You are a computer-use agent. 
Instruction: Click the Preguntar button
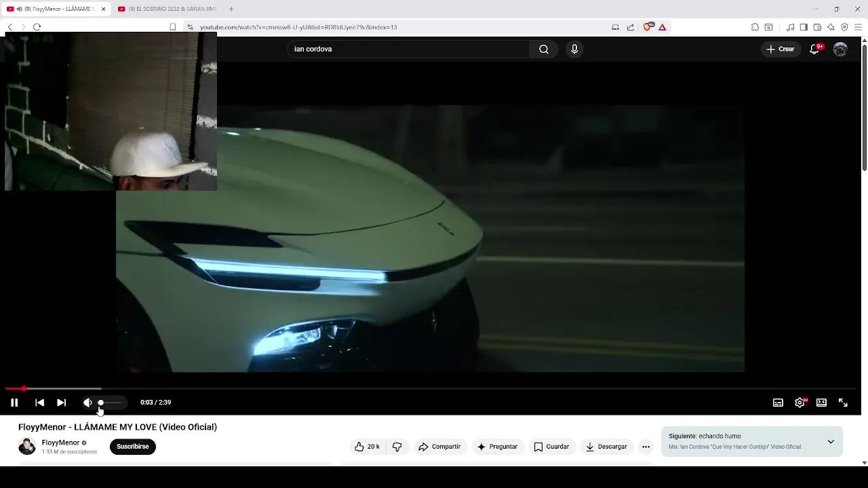click(497, 447)
